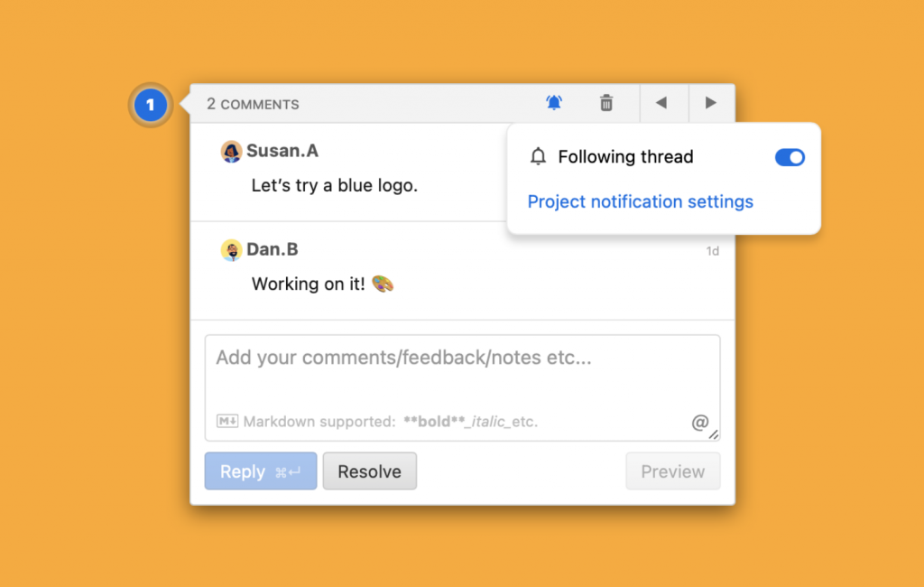This screenshot has width=924, height=587.
Task: Click the Markdown M↓ icon
Action: [x=226, y=421]
